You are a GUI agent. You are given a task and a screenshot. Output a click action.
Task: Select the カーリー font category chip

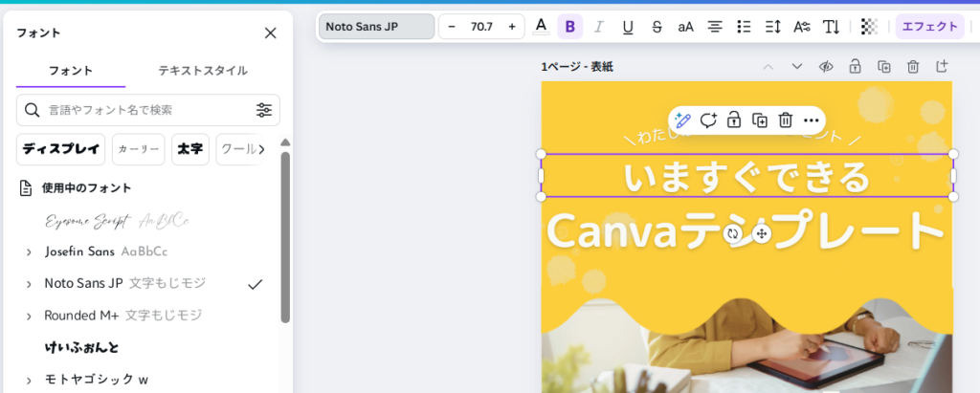[x=138, y=149]
